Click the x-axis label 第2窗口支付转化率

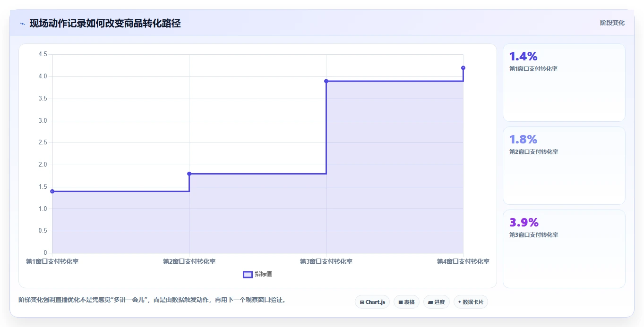coord(189,261)
